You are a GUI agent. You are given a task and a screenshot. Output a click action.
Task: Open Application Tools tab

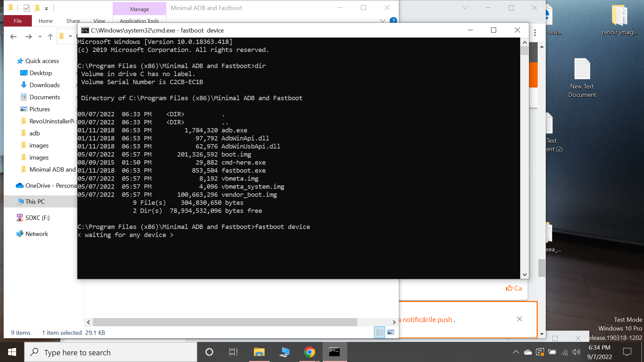pos(139,21)
